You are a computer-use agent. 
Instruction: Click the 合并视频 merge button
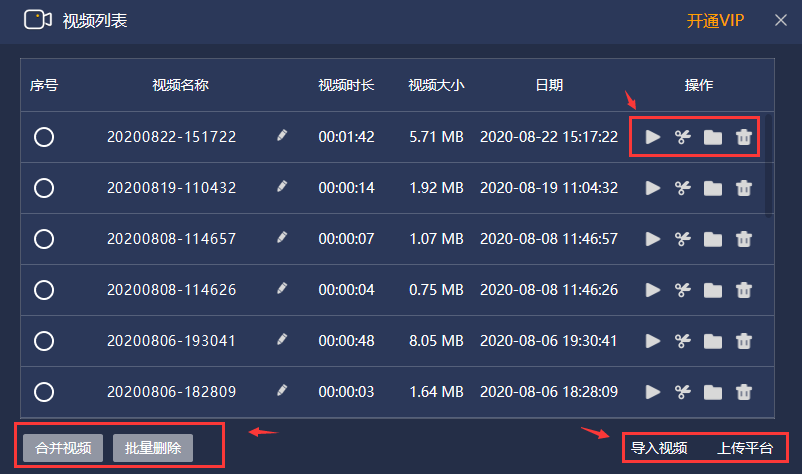[63, 448]
